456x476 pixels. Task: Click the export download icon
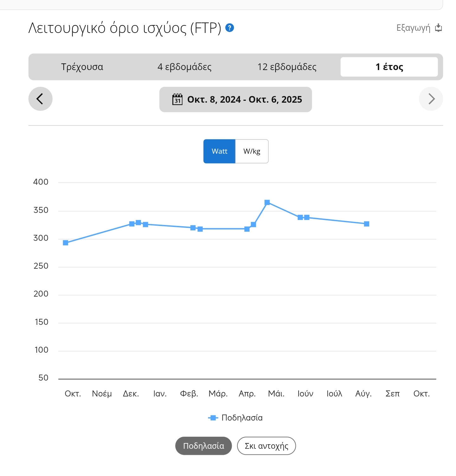point(439,28)
